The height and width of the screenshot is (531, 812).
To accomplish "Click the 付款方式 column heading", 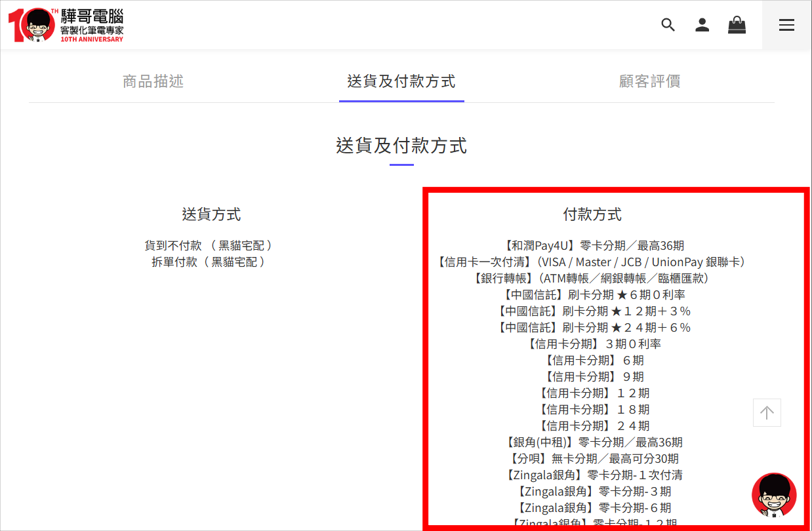I will pos(592,214).
